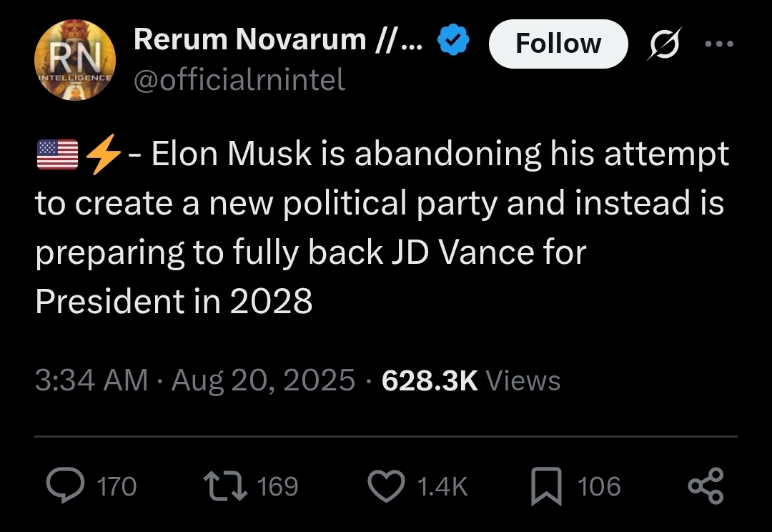Click the blue verified checkmark badge
Viewport: 772px width, 532px height.
coord(452,41)
